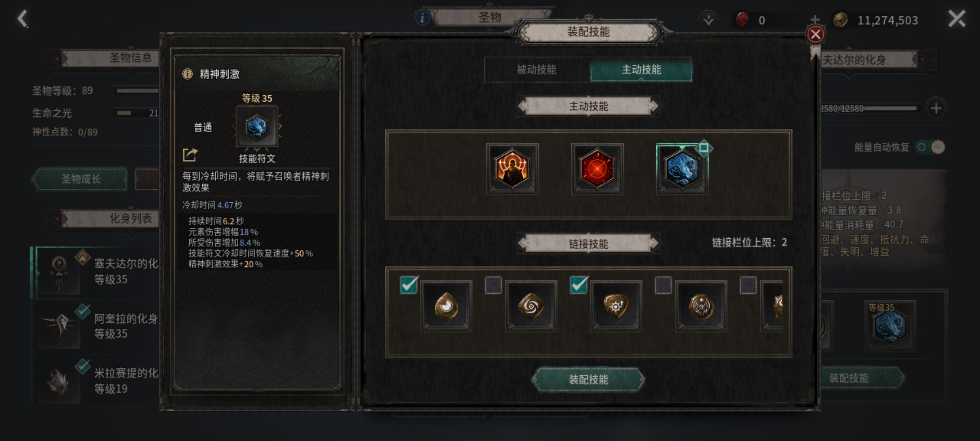Select the blue dragon active skill icon
Viewport: 980px width, 441px height.
click(x=682, y=169)
